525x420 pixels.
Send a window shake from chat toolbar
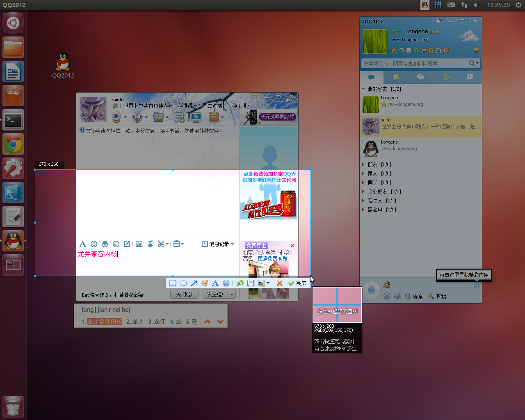(116, 244)
